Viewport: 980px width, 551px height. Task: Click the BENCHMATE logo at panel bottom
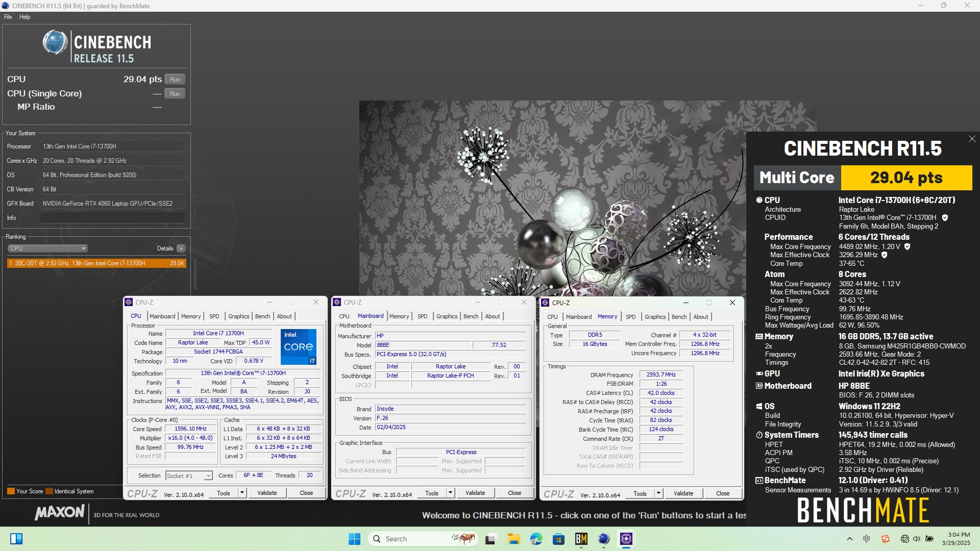point(863,510)
